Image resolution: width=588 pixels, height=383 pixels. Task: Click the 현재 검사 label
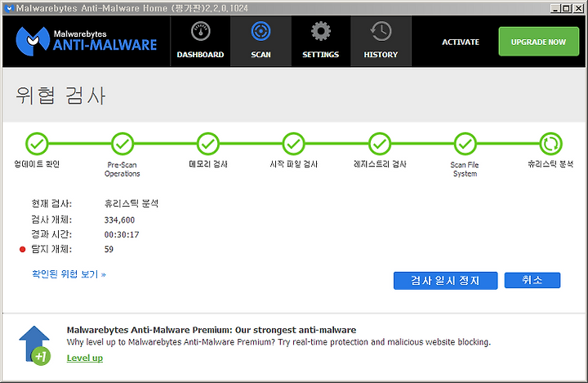click(x=51, y=203)
